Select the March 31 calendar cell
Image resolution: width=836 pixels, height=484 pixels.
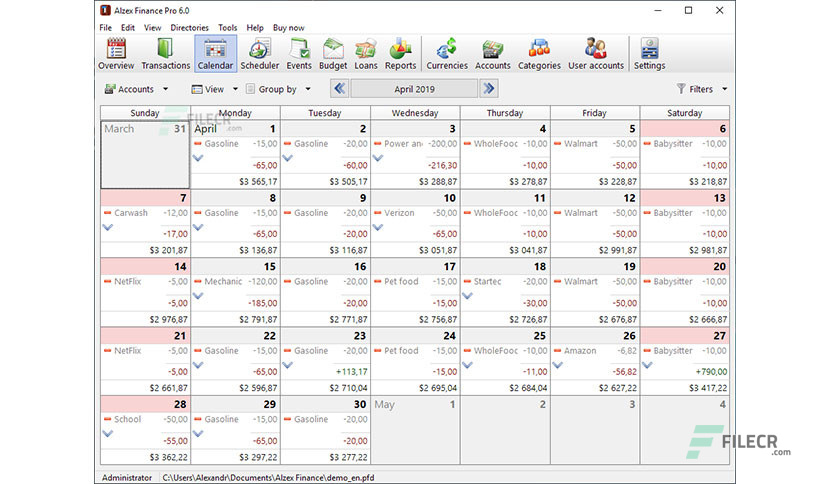(145, 155)
